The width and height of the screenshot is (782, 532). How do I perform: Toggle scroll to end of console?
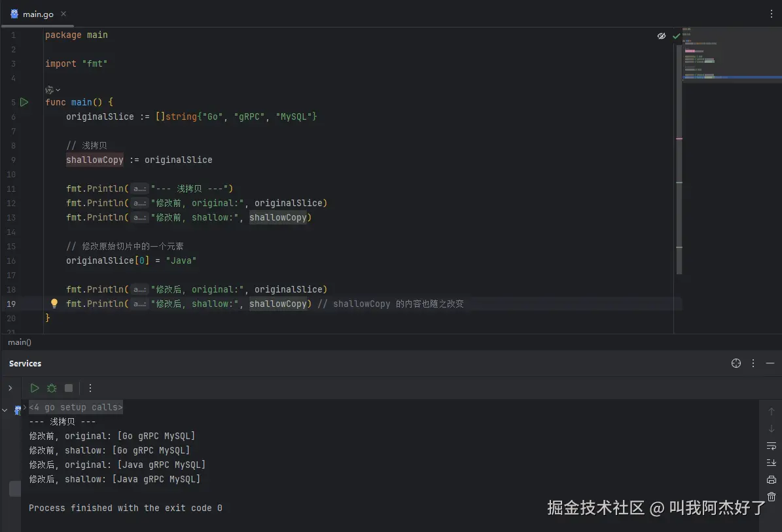771,463
